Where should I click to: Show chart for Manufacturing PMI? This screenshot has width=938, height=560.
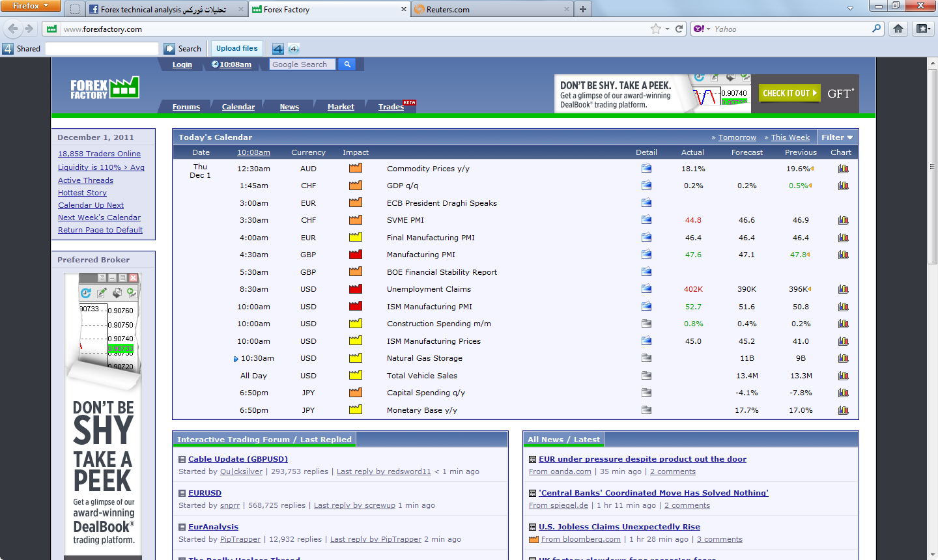click(843, 255)
